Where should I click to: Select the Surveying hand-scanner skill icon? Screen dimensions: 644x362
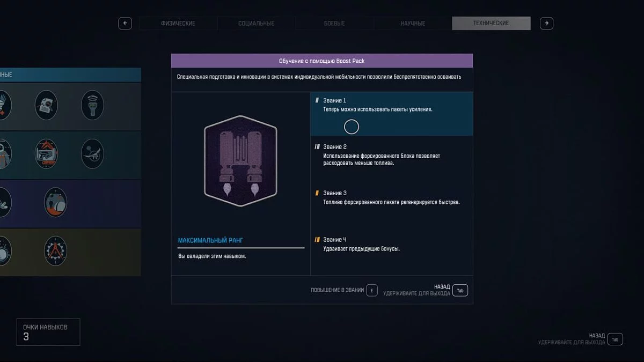point(92,105)
